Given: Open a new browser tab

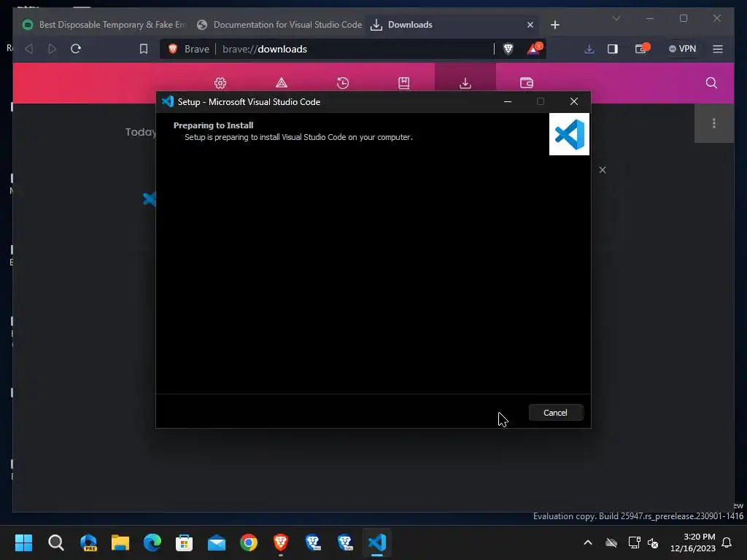Looking at the screenshot, I should coord(555,25).
